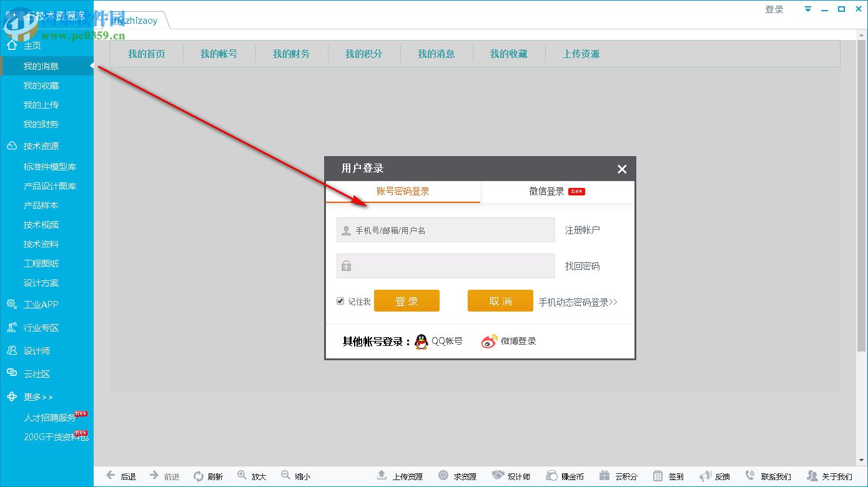Switch to 账号密码登录 tab
The image size is (868, 487).
[x=403, y=192]
